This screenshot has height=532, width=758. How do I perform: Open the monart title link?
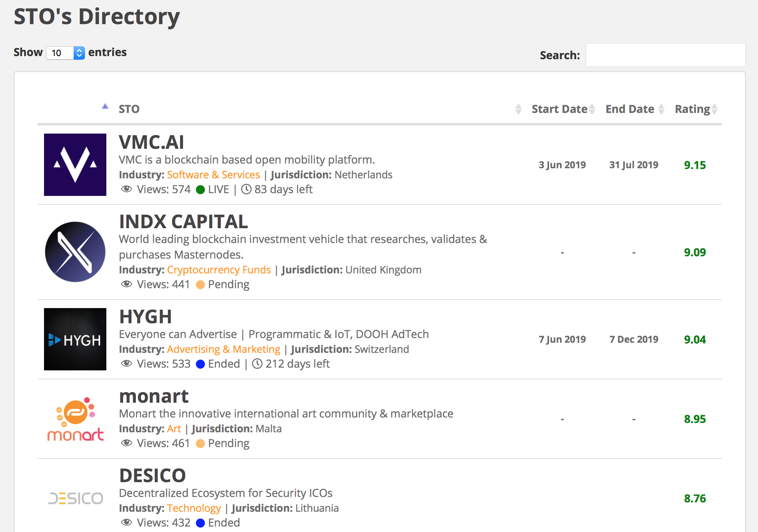153,396
